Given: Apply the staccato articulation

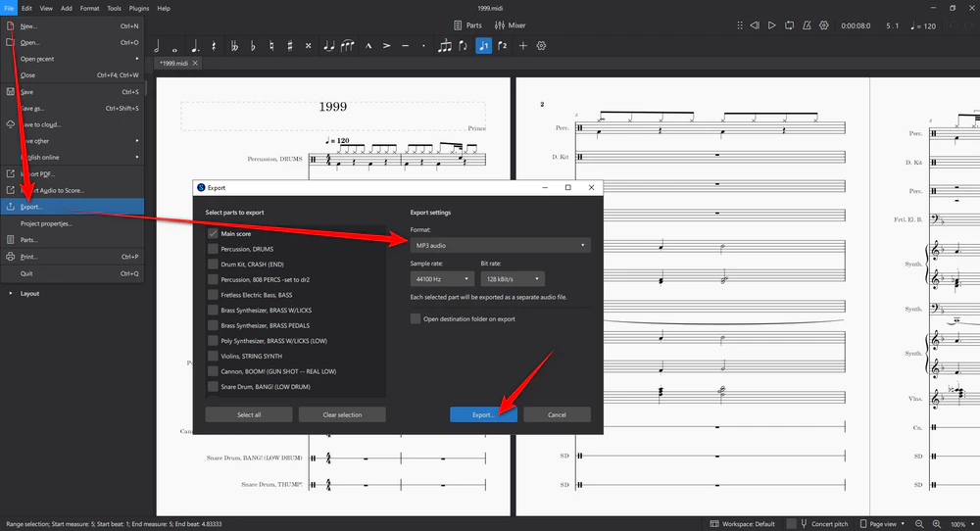Looking at the screenshot, I should tap(423, 46).
